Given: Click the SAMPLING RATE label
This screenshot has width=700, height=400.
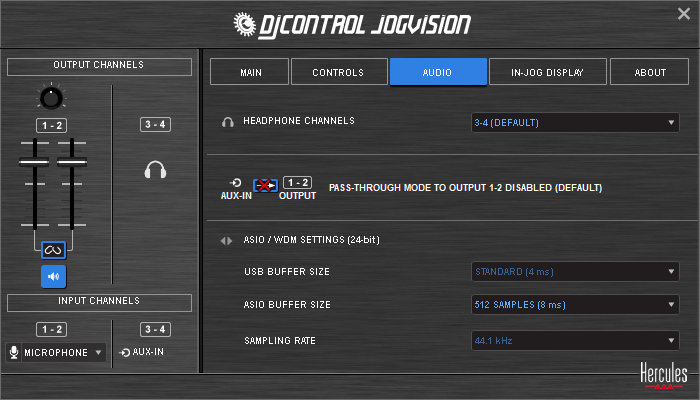Looking at the screenshot, I should (280, 341).
